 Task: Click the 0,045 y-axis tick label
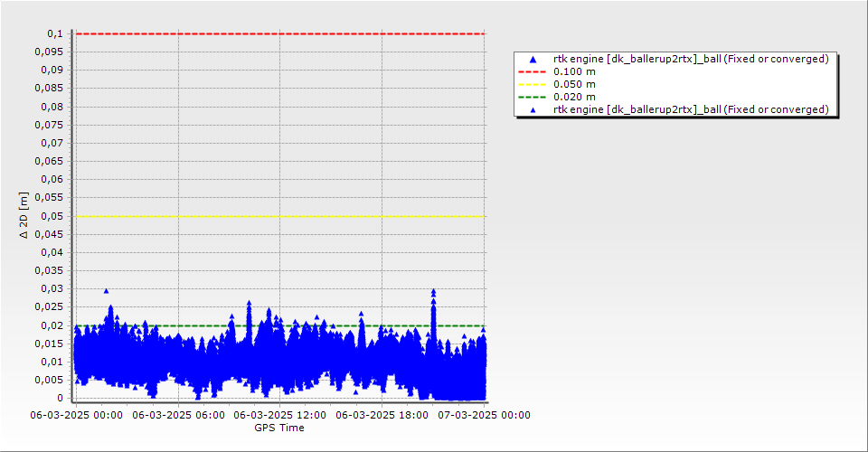(49, 234)
